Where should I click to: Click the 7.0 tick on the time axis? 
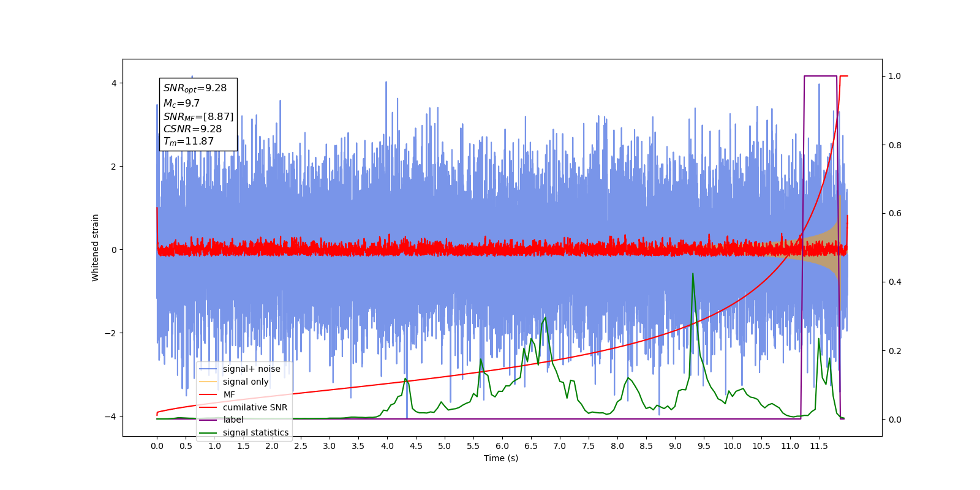click(560, 446)
